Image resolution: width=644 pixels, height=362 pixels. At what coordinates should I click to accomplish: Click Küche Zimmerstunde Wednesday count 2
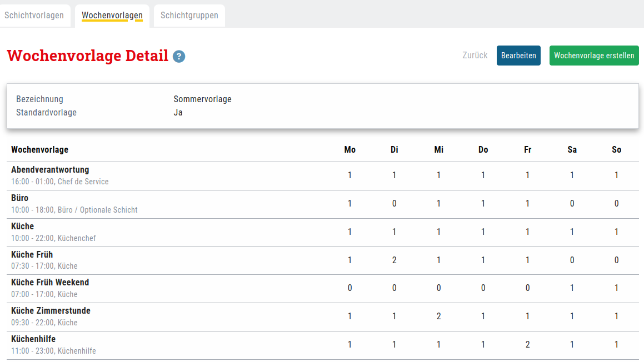pos(439,316)
